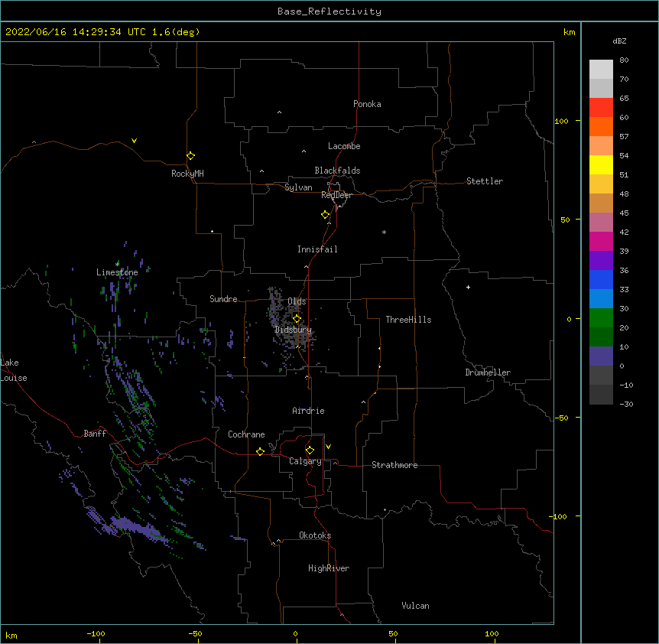This screenshot has width=659, height=644.
Task: Click the yellow station marker near Olds
Action: 297,318
